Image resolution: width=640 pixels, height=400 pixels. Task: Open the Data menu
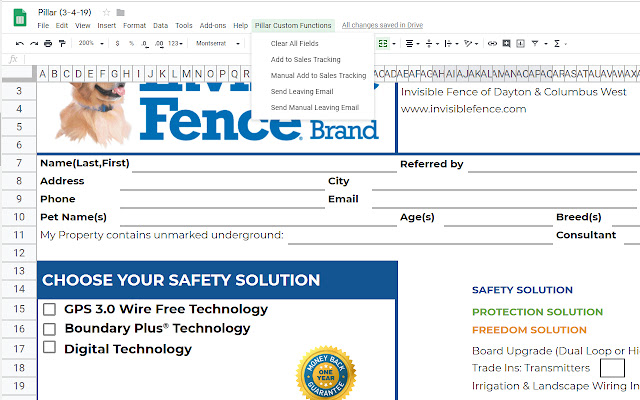pyautogui.click(x=160, y=25)
